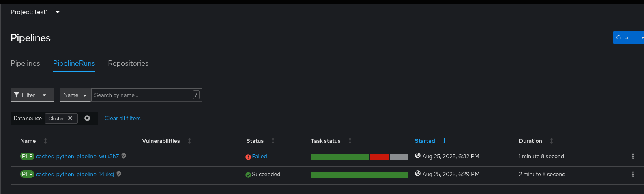Open kebab menu for the succeeded pipeline run
644x194 pixels.
coord(633,174)
